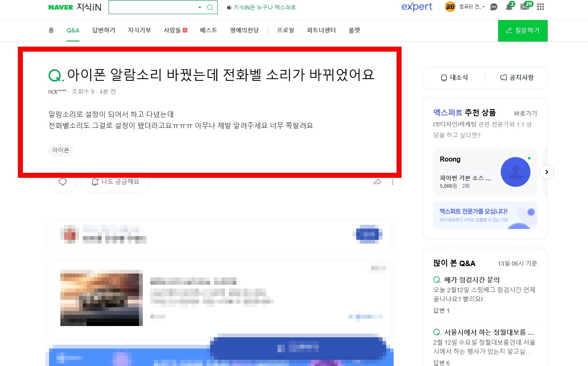Image resolution: width=588 pixels, height=366 pixels.
Task: Click the NAVER logo
Action: click(61, 7)
